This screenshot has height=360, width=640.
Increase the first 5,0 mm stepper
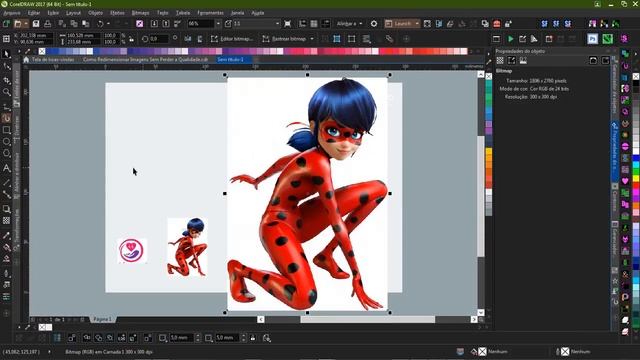click(x=198, y=336)
